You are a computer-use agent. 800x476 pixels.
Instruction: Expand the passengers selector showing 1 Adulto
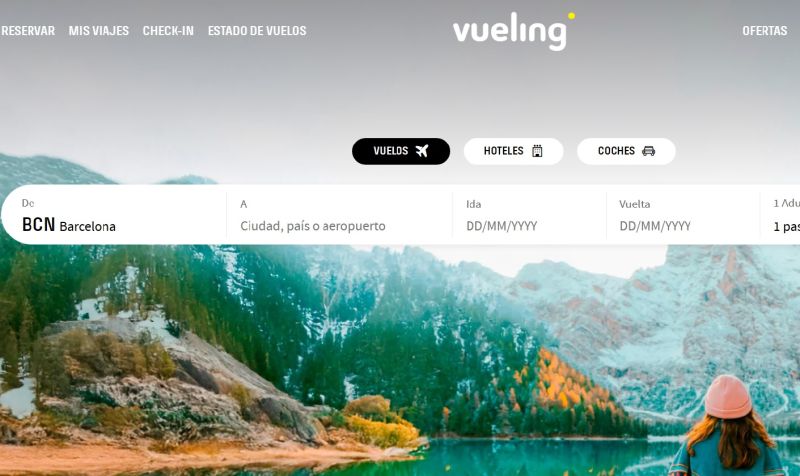[x=781, y=215]
